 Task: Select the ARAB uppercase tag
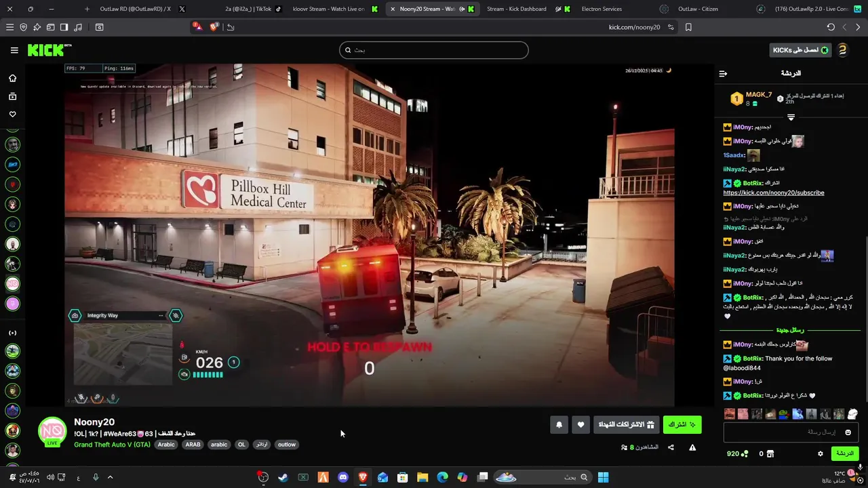193,445
